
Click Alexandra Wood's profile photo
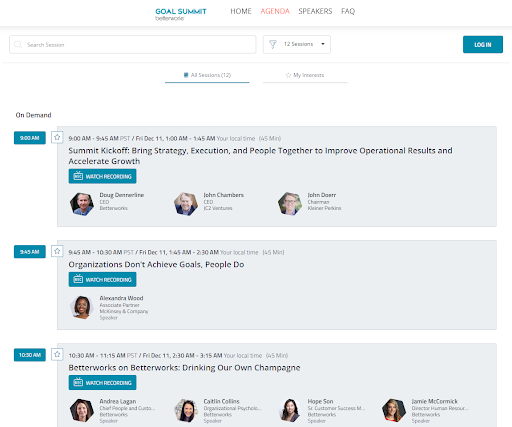82,307
